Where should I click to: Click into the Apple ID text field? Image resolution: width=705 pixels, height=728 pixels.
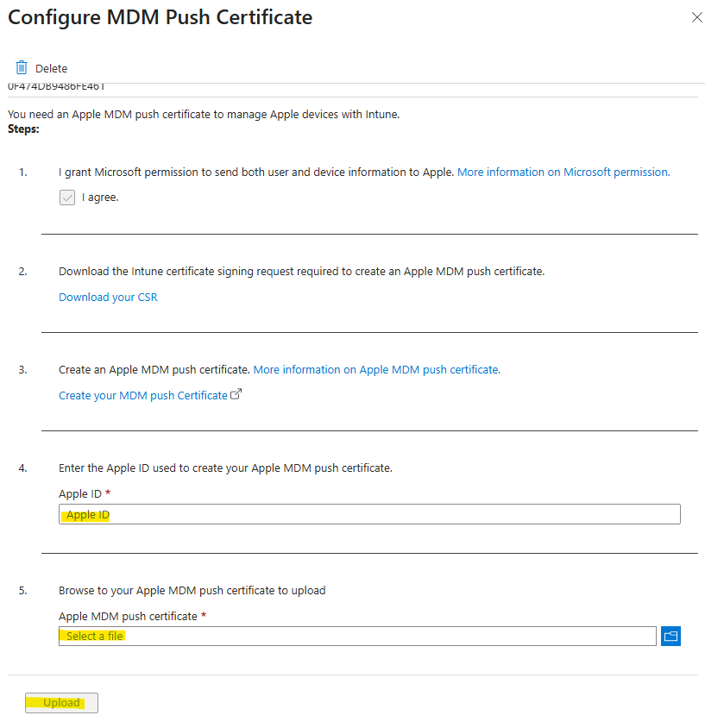369,514
